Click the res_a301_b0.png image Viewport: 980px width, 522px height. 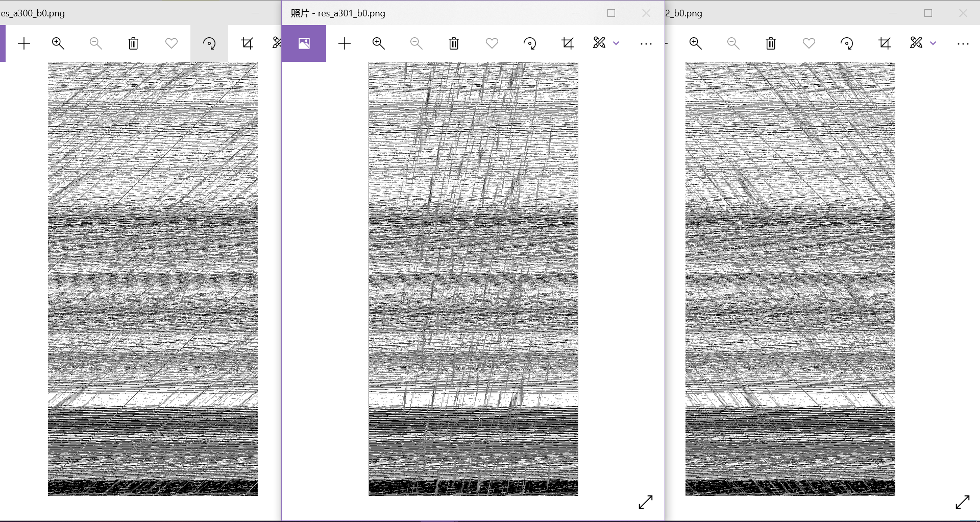pos(473,279)
